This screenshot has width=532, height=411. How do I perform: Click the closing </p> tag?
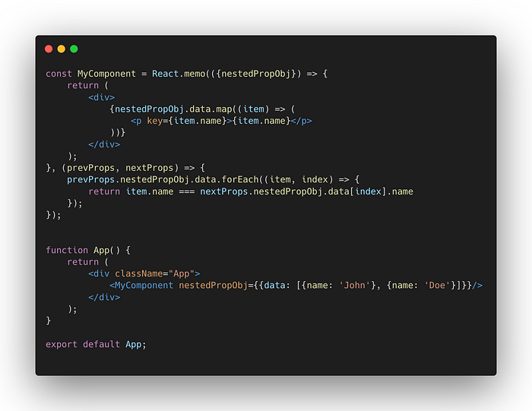(x=301, y=121)
